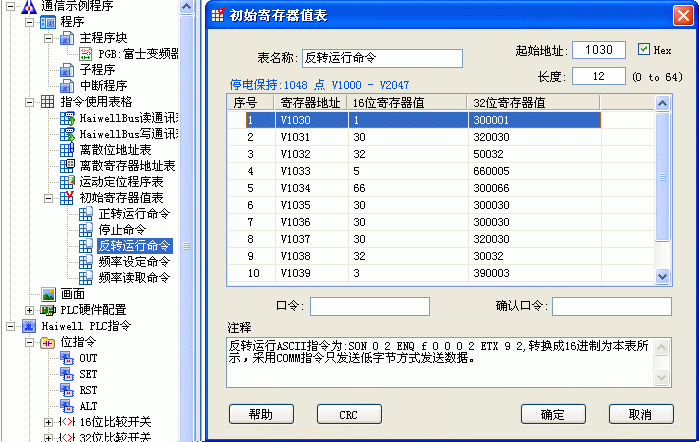Toggle the Hex checkbox

coord(643,49)
